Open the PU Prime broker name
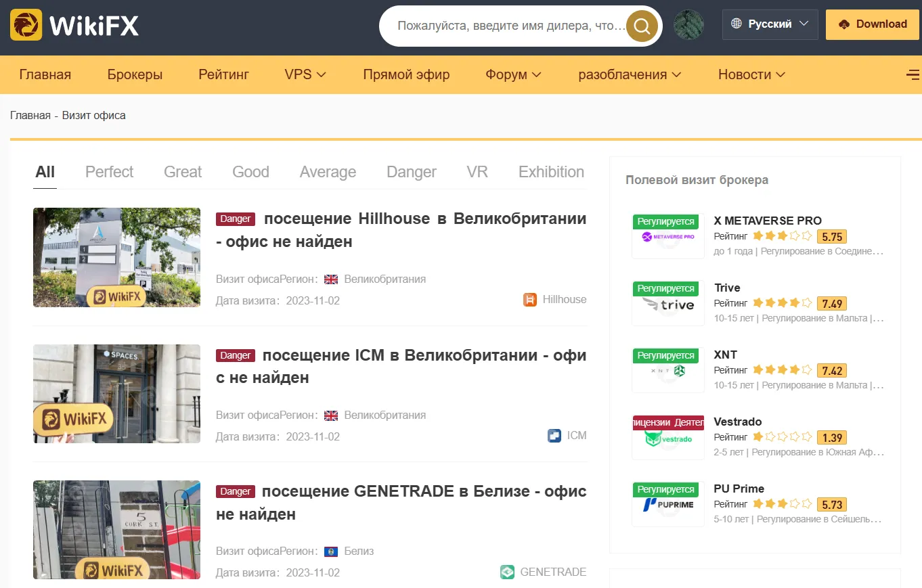 click(739, 489)
